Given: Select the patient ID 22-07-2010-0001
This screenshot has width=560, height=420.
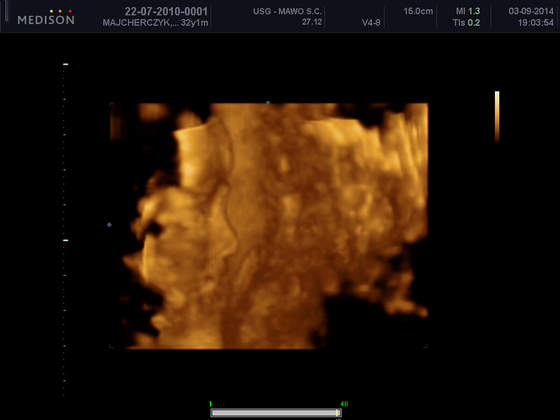Looking at the screenshot, I should [166, 11].
